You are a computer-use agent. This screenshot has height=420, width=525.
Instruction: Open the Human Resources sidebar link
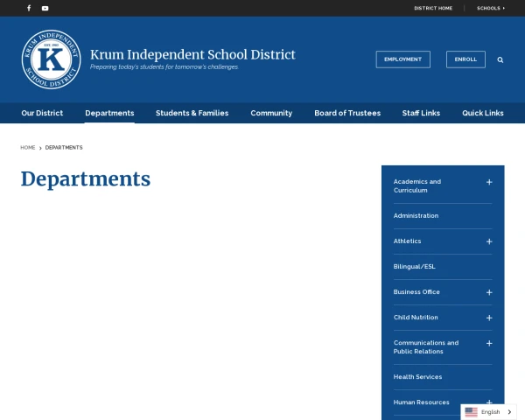point(421,402)
